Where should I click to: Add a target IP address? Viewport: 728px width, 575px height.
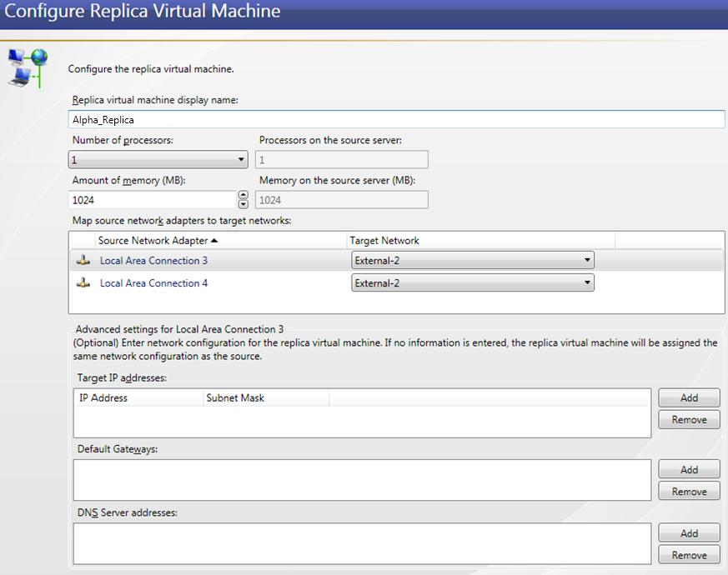coord(689,397)
